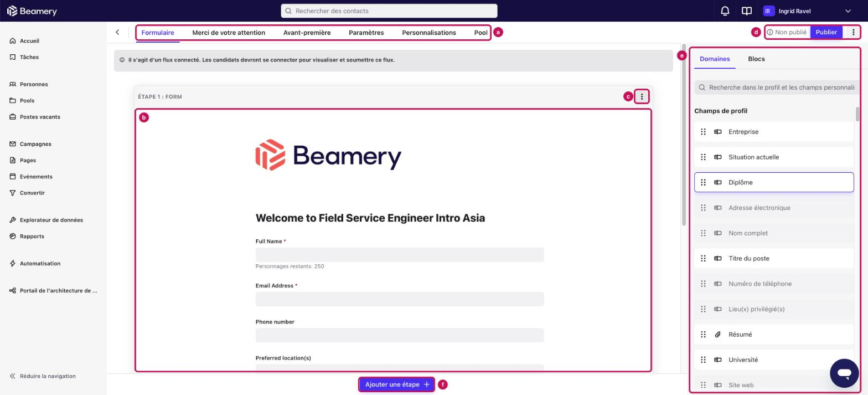Open the Pool tab
Screen dimensions: 868x395
481,33
